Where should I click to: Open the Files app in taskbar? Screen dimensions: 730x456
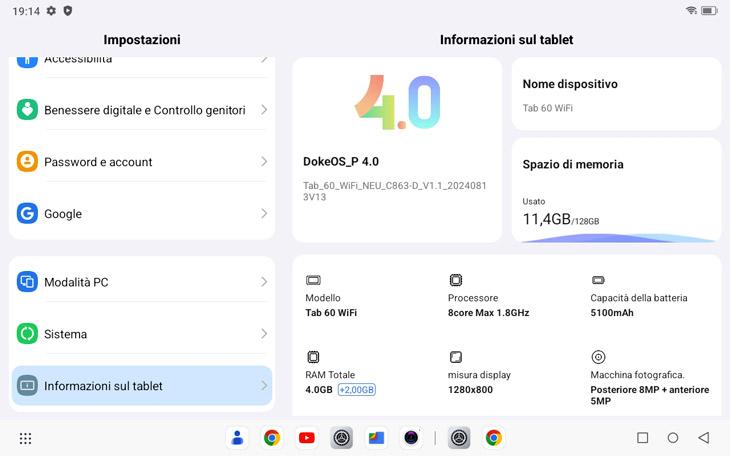click(376, 438)
